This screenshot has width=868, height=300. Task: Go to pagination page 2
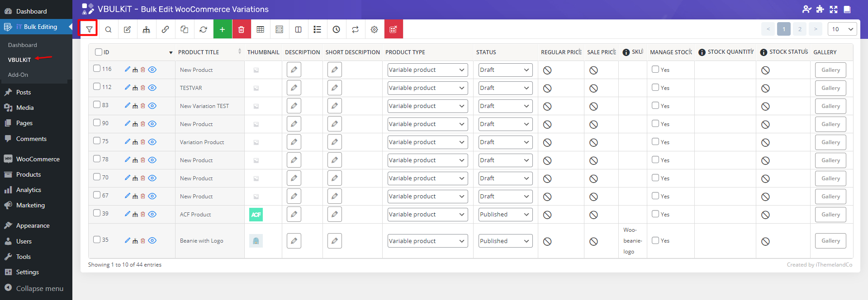click(800, 29)
